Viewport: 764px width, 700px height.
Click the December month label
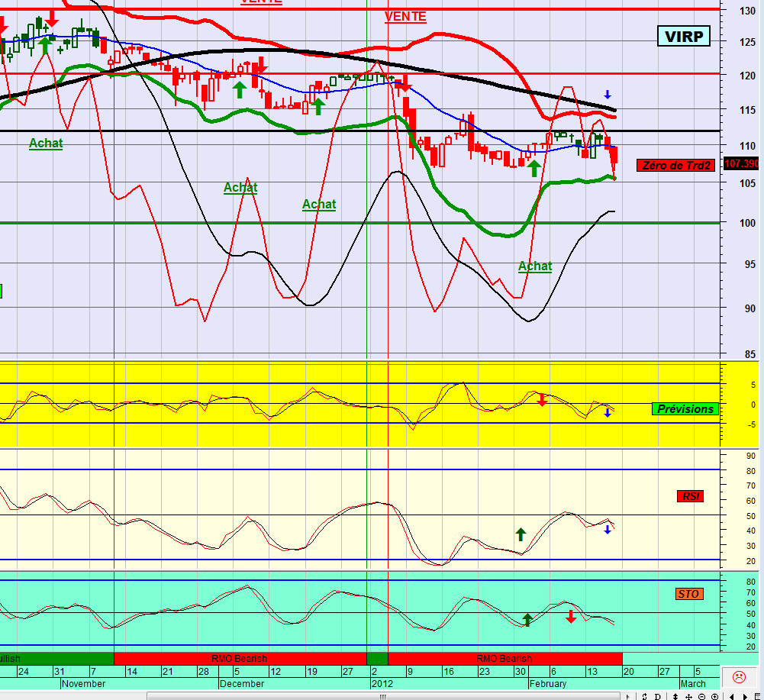(x=242, y=683)
